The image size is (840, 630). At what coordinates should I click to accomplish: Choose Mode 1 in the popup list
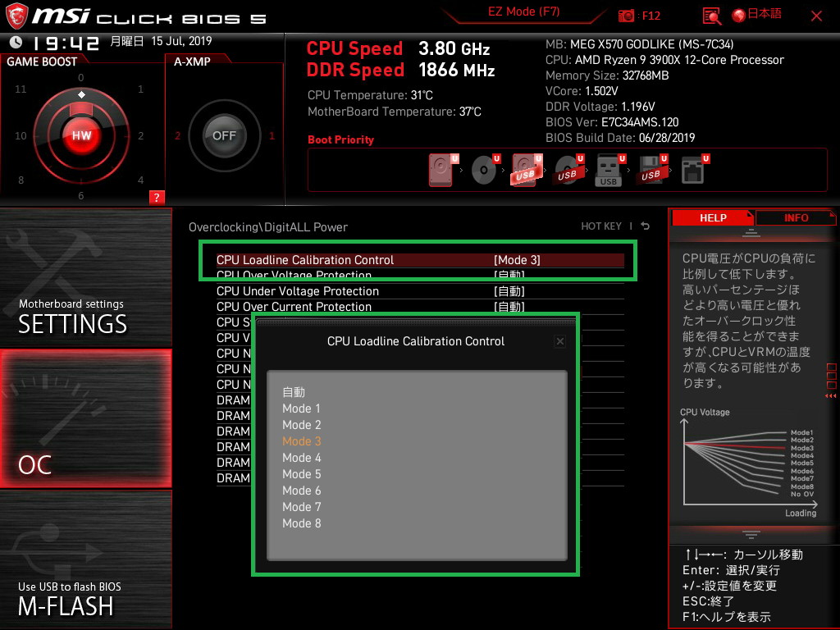click(301, 409)
